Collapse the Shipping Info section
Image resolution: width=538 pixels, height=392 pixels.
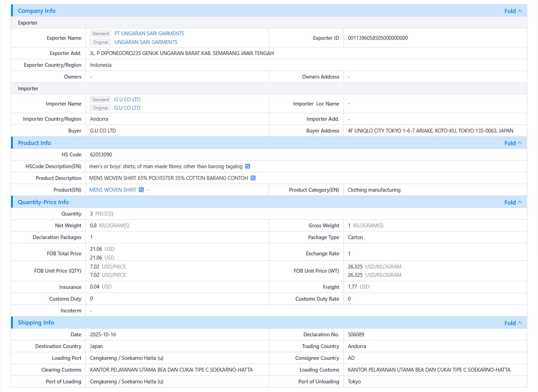(x=513, y=323)
